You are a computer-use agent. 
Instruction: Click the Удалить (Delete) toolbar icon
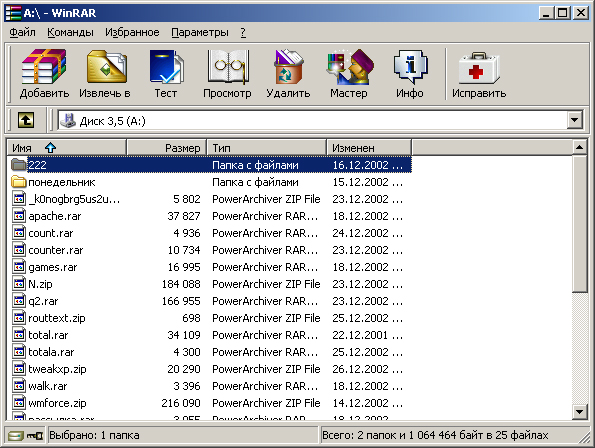[288, 74]
